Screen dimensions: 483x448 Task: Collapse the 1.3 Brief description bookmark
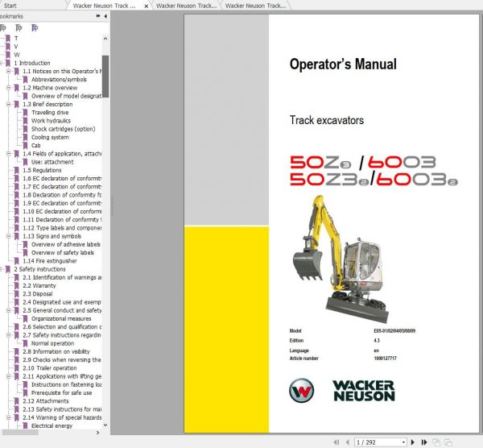click(x=9, y=104)
